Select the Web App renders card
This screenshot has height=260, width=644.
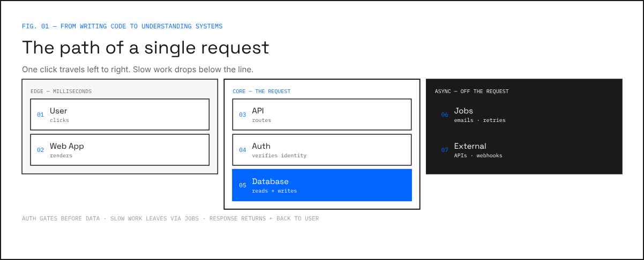point(119,150)
